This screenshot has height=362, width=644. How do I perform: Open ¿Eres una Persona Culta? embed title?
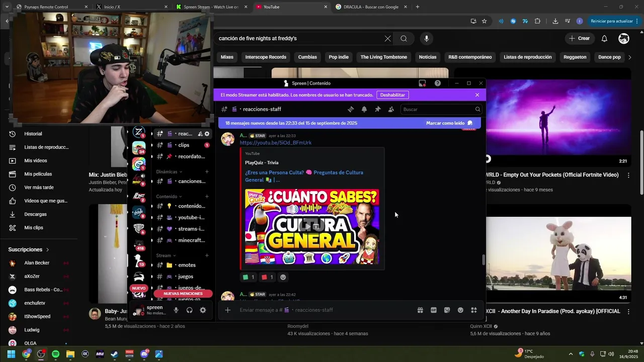(304, 176)
